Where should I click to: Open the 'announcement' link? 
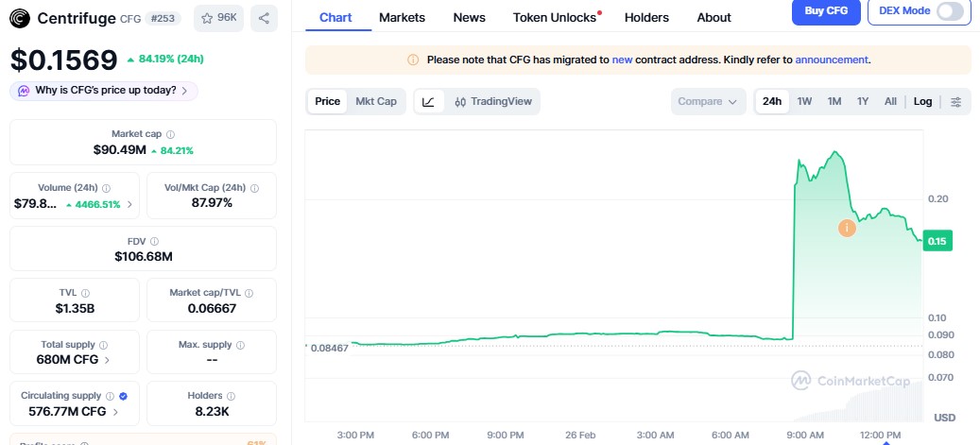pos(832,60)
